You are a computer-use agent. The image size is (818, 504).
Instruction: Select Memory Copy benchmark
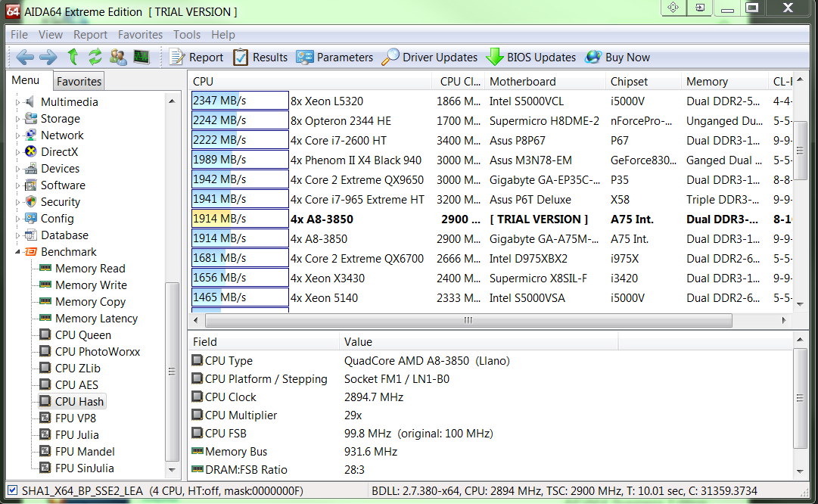click(90, 301)
